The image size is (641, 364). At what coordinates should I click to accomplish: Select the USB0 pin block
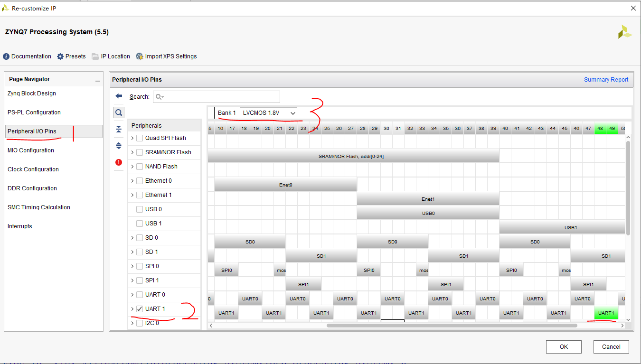[x=428, y=214]
